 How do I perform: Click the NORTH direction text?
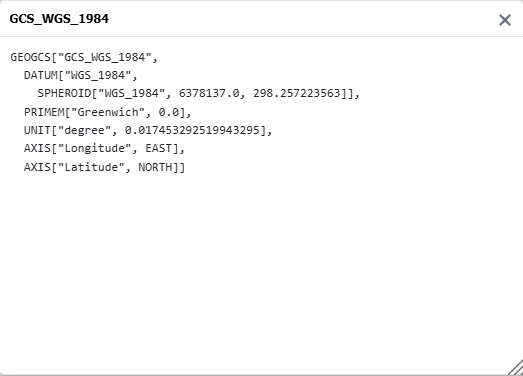click(x=155, y=167)
